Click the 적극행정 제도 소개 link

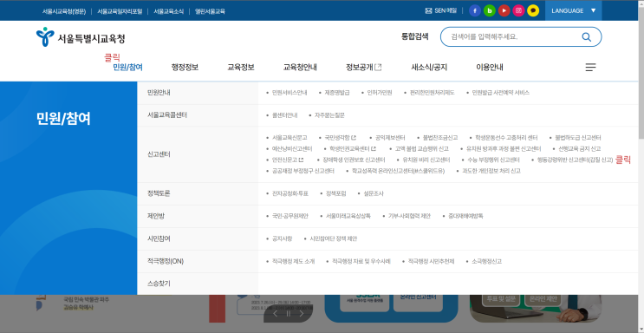coord(293,262)
